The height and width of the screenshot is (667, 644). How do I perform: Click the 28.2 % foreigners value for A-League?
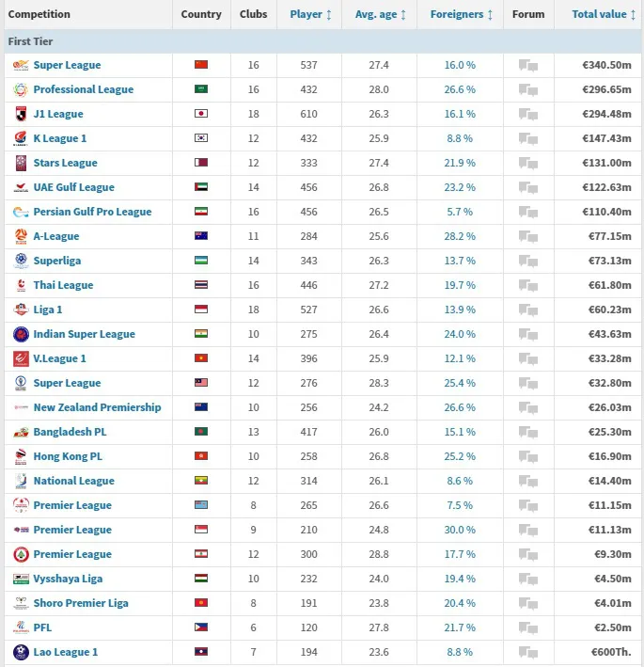[x=460, y=236]
